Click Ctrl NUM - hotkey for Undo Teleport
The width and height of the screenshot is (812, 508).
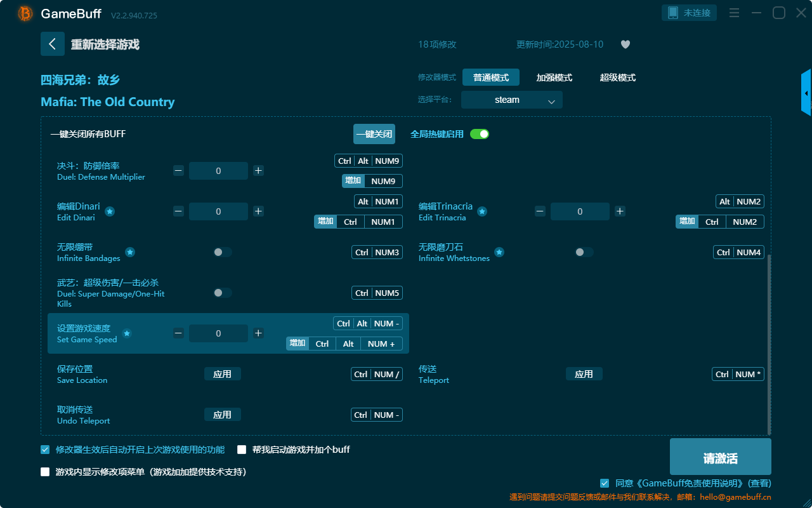377,415
